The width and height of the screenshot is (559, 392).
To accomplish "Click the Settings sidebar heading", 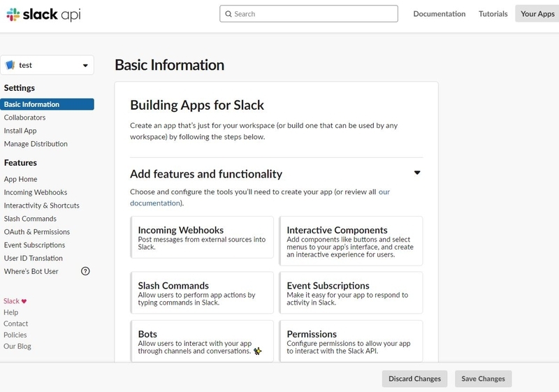I will (20, 88).
